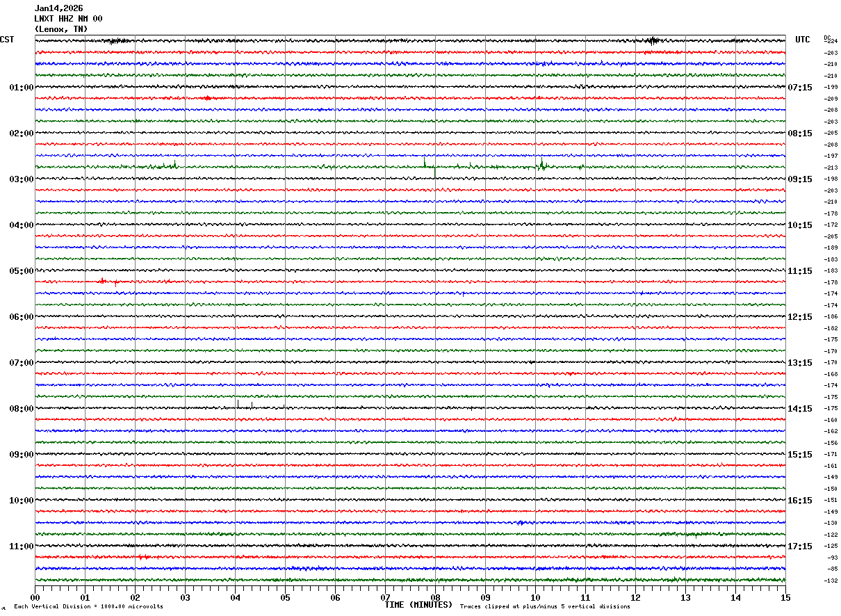Screen dimensions: 841x616
Task: Select the 11:00 CST row label
Action: point(21,546)
